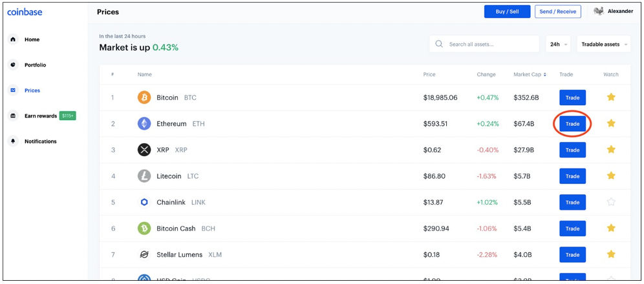Open the 24h time range dropdown
The height and width of the screenshot is (284, 644).
[x=558, y=44]
